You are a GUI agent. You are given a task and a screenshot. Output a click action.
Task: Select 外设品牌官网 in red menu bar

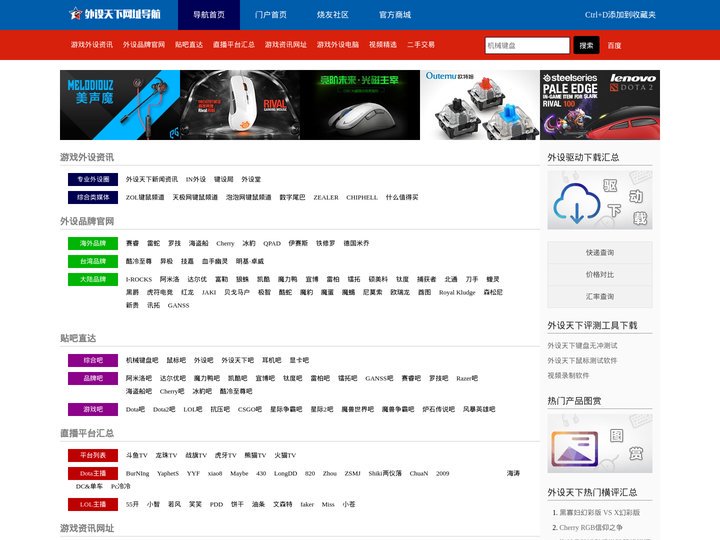[x=144, y=45]
